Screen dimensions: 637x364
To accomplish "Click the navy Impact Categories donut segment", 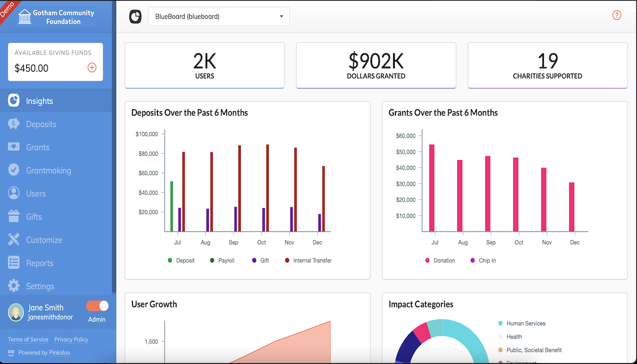I will [x=407, y=346].
